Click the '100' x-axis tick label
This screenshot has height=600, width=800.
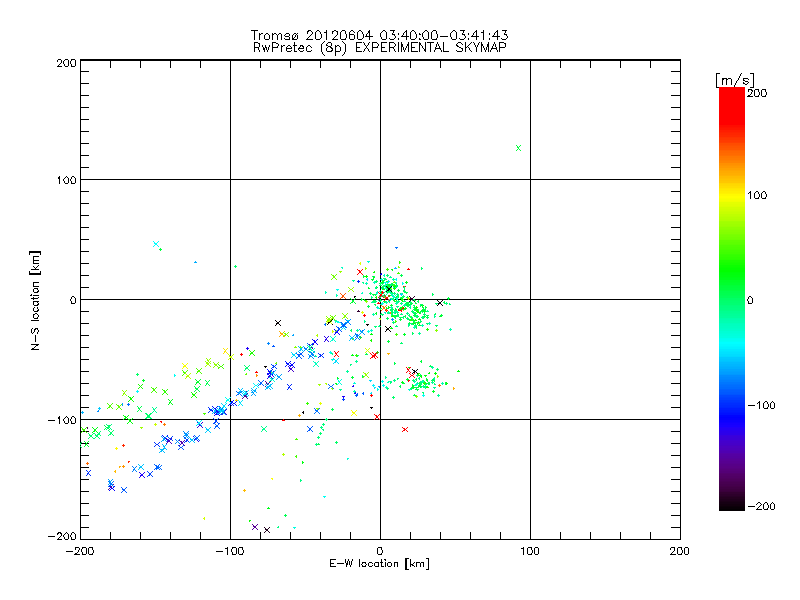click(530, 551)
